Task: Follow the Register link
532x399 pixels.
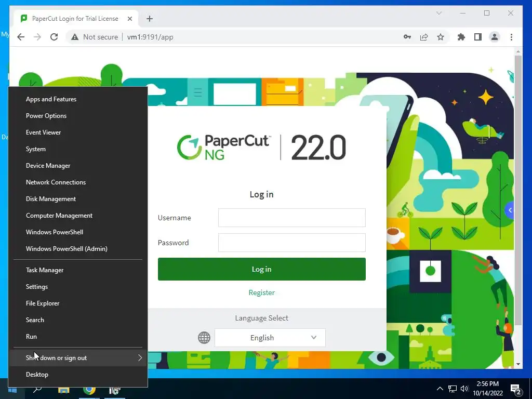Action: point(262,292)
